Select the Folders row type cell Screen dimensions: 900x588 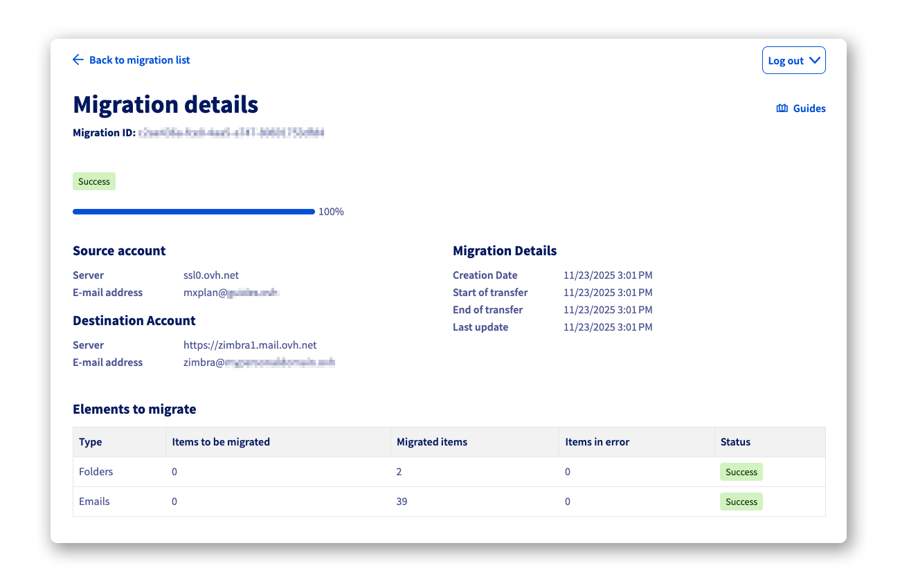[96, 472]
